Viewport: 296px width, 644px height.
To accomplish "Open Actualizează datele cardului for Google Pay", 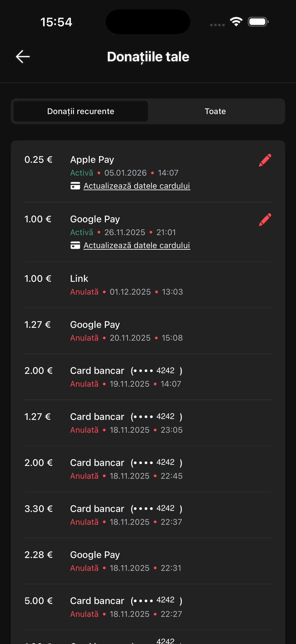I will (x=137, y=245).
